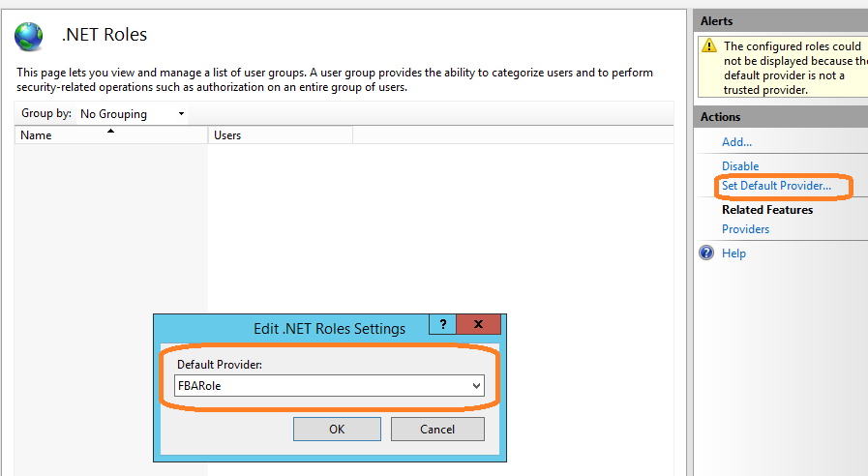This screenshot has height=476, width=868.
Task: Open the Help link in the Actions pane
Action: coord(733,253)
